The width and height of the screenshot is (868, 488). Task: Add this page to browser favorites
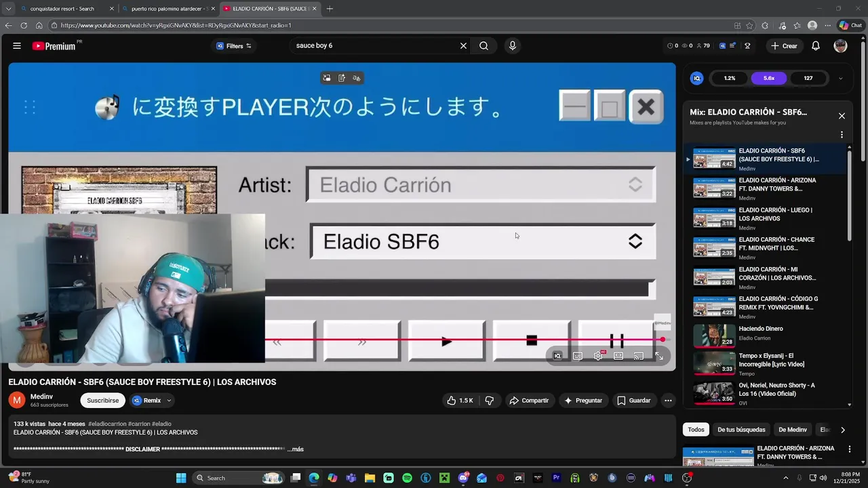[x=749, y=26]
